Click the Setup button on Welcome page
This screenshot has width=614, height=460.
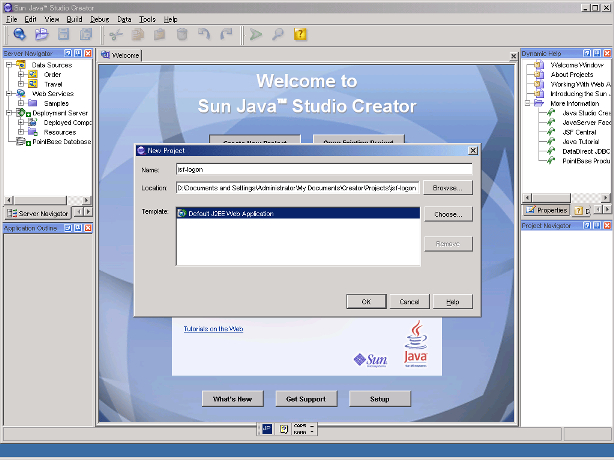click(x=379, y=399)
